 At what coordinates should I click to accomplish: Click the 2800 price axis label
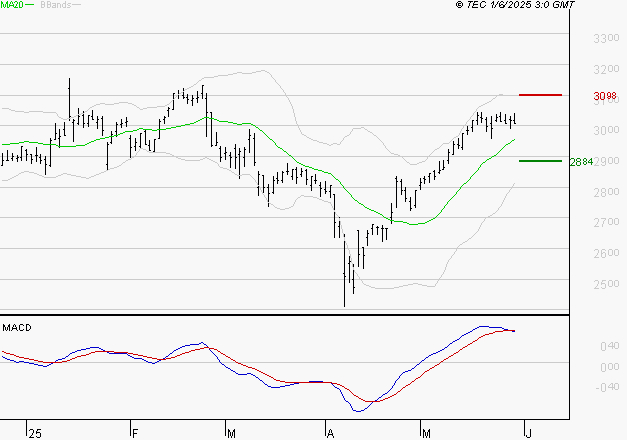(606, 192)
